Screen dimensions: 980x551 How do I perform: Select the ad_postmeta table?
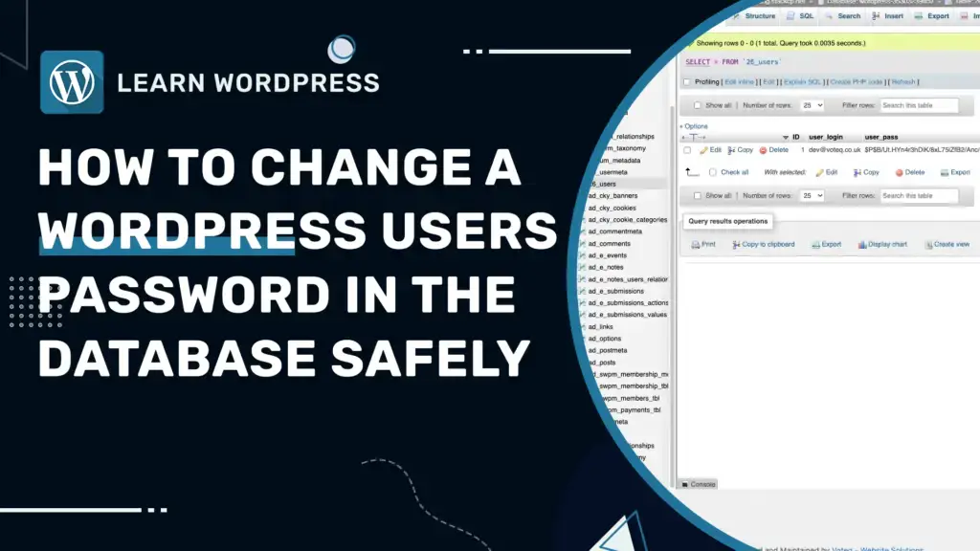pyautogui.click(x=607, y=350)
